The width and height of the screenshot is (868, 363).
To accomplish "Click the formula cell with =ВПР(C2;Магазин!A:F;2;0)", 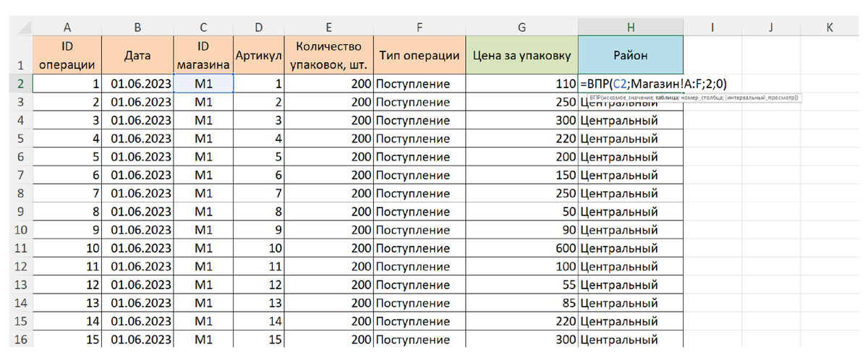I will pyautogui.click(x=631, y=84).
